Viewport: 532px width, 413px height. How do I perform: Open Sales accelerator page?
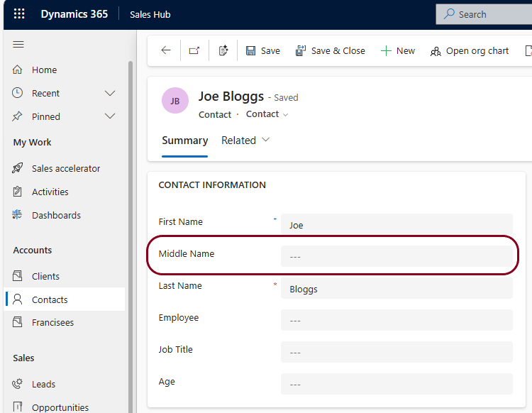click(65, 168)
